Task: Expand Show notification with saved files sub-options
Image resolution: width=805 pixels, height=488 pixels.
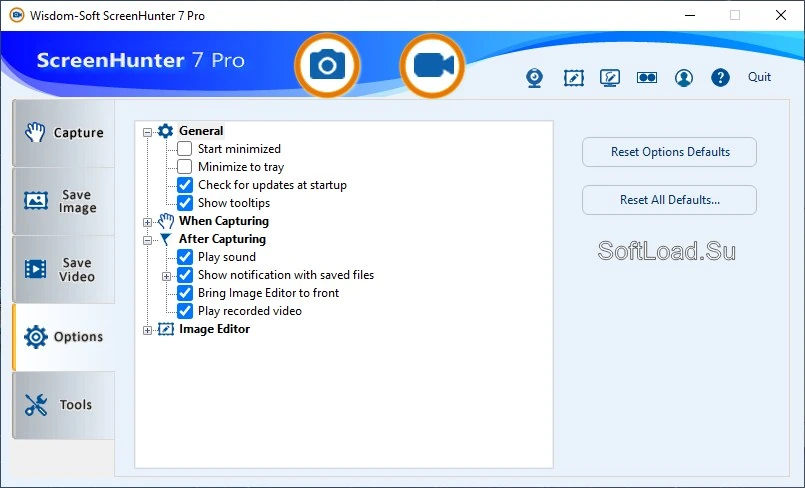Action: [166, 277]
